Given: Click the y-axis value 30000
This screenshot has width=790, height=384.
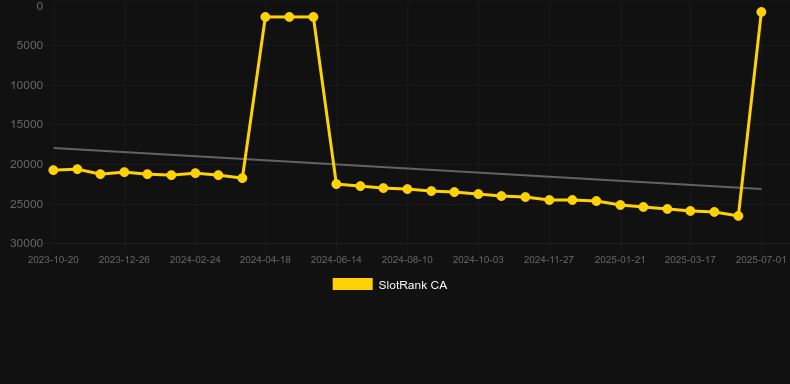Looking at the screenshot, I should click(27, 243).
